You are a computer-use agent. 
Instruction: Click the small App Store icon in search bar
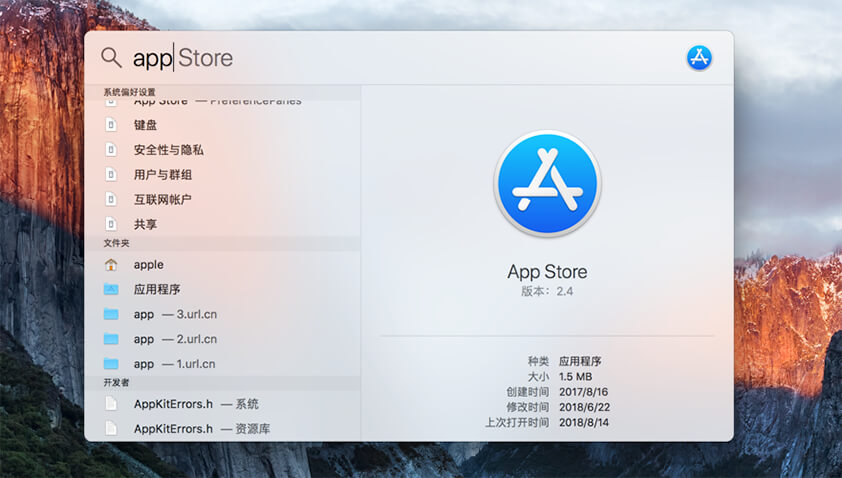(x=699, y=57)
